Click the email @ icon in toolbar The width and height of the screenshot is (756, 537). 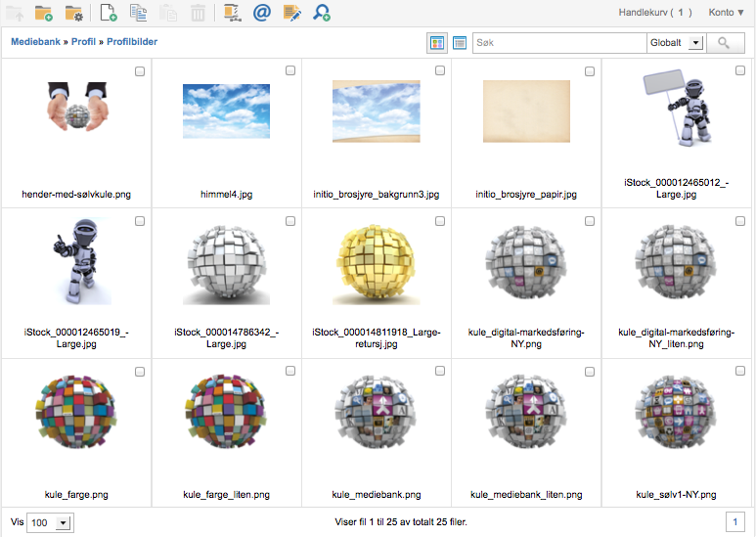(261, 13)
